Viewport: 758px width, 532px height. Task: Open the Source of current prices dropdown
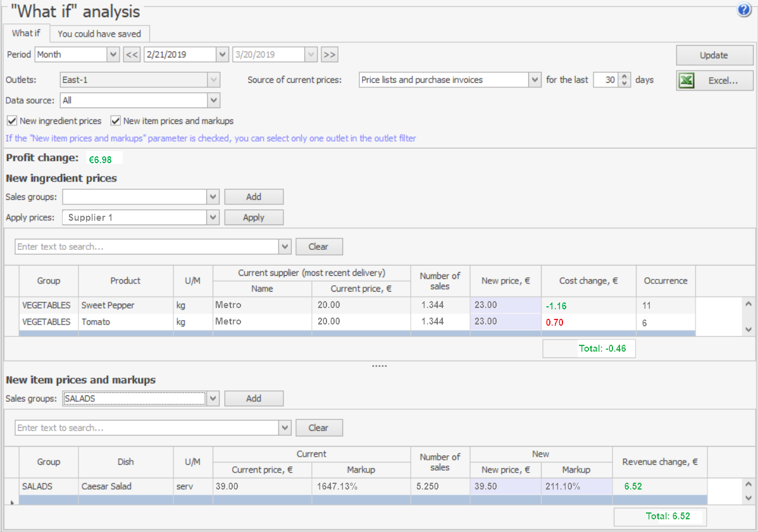(x=535, y=80)
